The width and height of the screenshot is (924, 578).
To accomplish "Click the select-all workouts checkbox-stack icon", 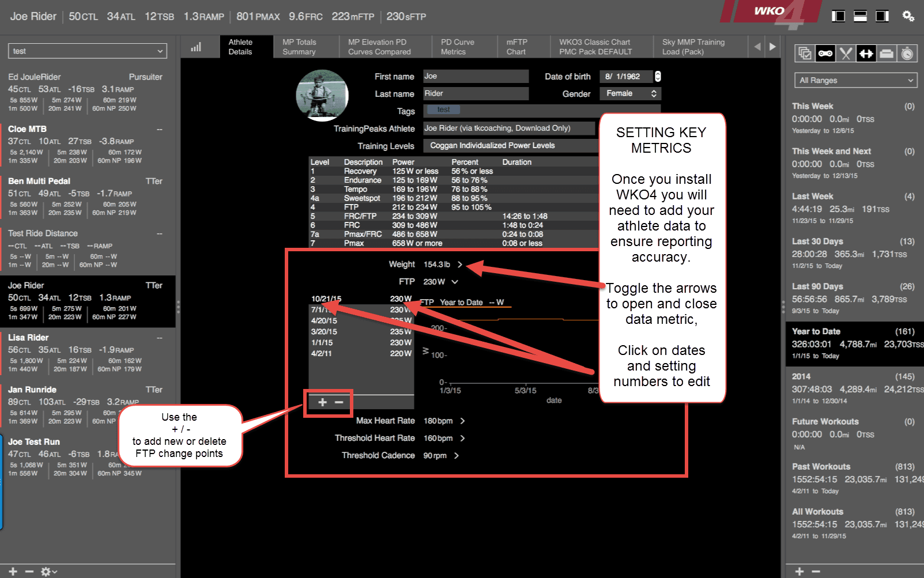I will [805, 54].
